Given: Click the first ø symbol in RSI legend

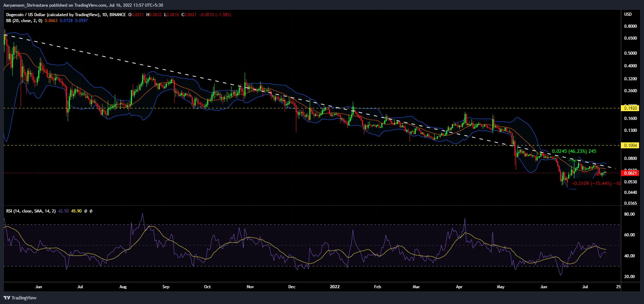Looking at the screenshot, I should (85, 211).
